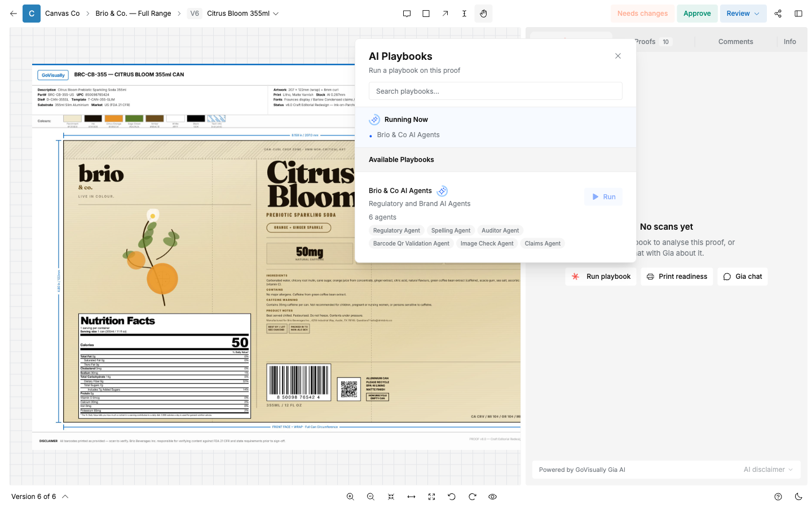The height and width of the screenshot is (508, 812).
Task: Switch to the Comments tab
Action: point(735,42)
